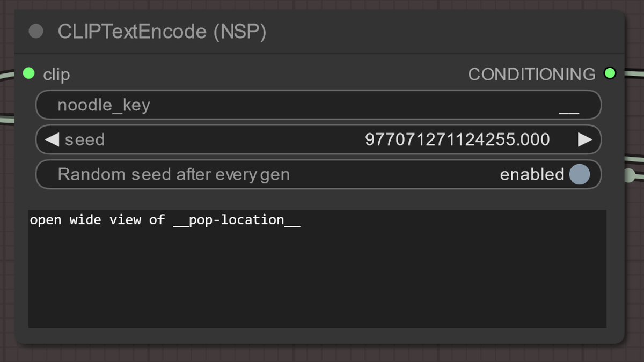Click the CONDITIONING output dot
The image size is (644, 362).
610,73
